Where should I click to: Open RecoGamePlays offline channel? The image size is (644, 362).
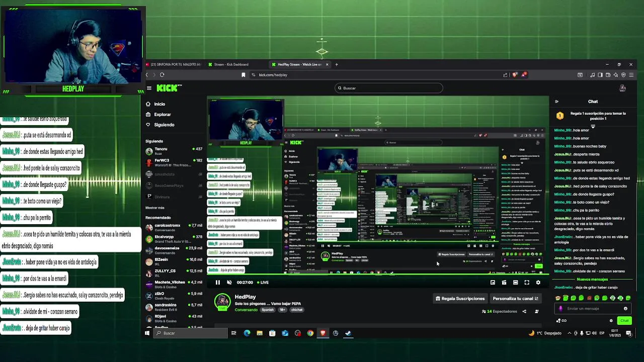174,186
